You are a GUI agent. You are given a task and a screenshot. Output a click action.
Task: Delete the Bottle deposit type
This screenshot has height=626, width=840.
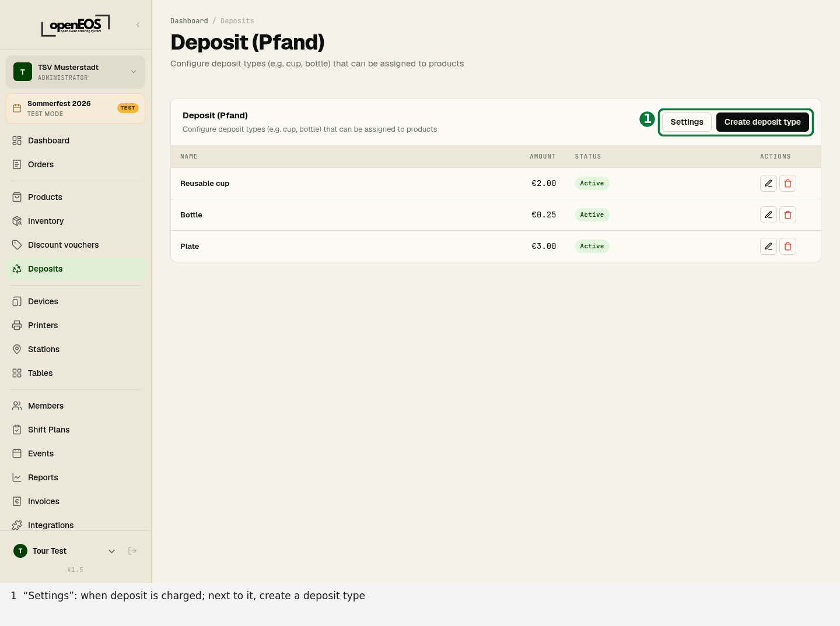787,215
